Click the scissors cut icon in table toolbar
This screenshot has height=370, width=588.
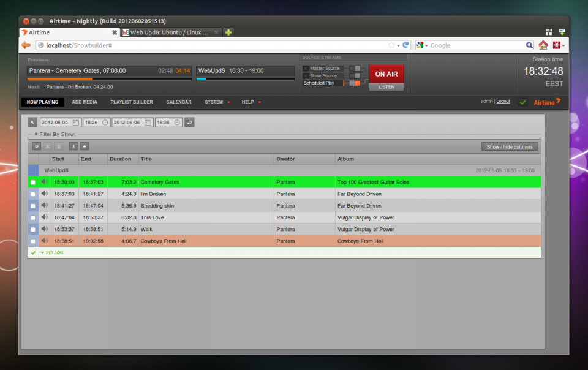click(48, 146)
